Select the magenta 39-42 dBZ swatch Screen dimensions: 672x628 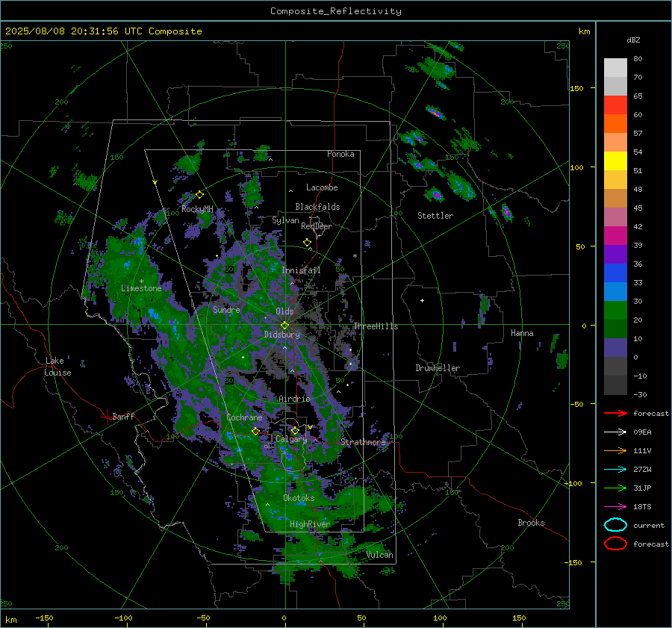click(615, 236)
